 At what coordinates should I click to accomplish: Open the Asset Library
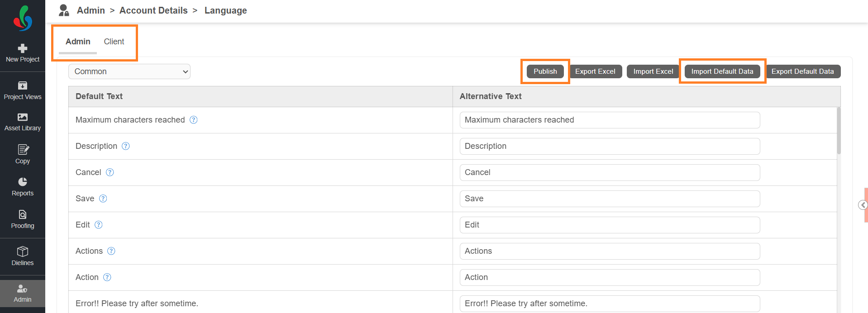23,122
